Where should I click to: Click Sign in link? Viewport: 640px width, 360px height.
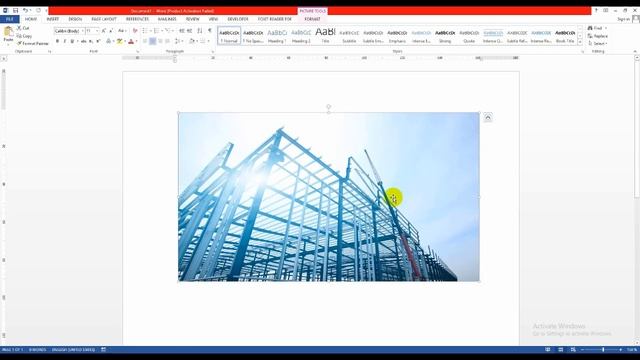pos(623,19)
